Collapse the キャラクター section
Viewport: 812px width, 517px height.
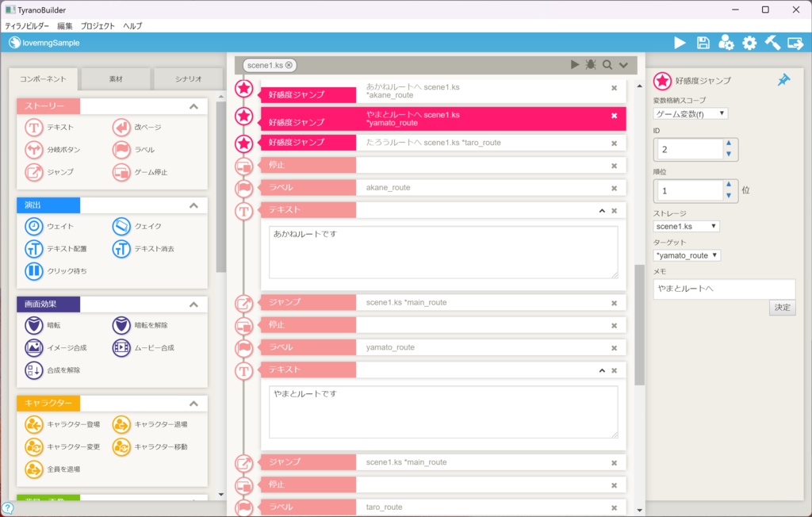click(x=193, y=404)
